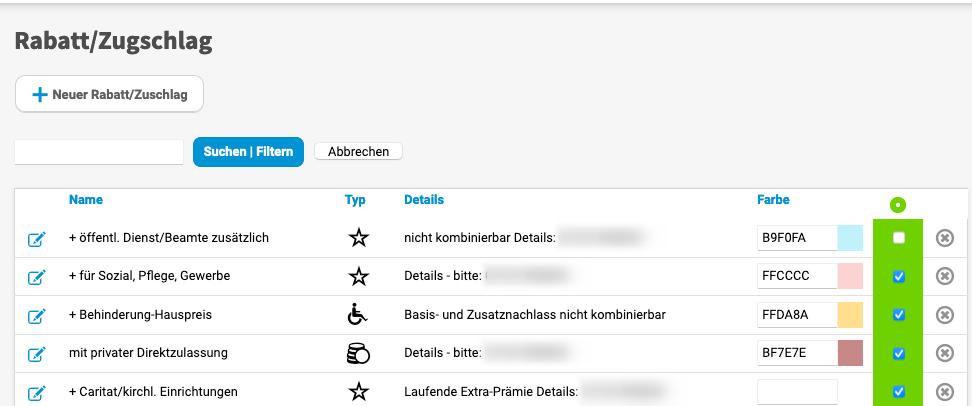Viewport: 972px width, 406px height.
Task: Open edit for Behinderung-Hauspreis row
Action: coord(36,315)
